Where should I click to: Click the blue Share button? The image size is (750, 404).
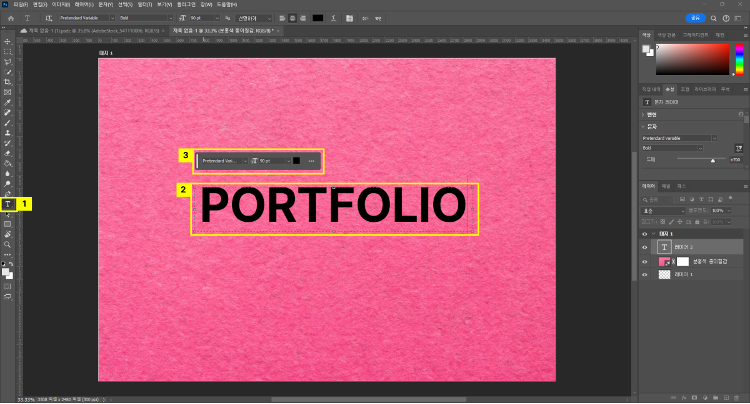[695, 18]
